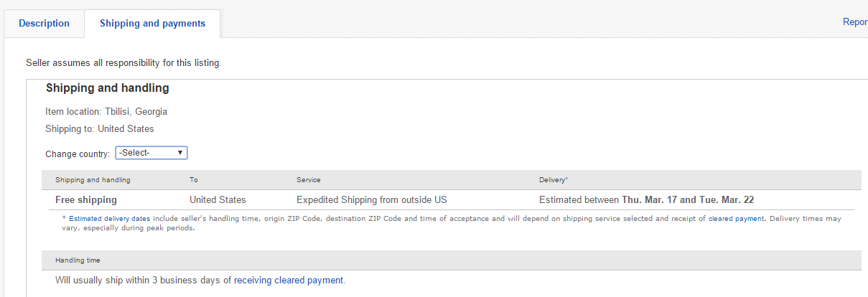Click the Seller assumes all responsibility notice
Image resolution: width=868 pixels, height=297 pixels.
(x=123, y=63)
